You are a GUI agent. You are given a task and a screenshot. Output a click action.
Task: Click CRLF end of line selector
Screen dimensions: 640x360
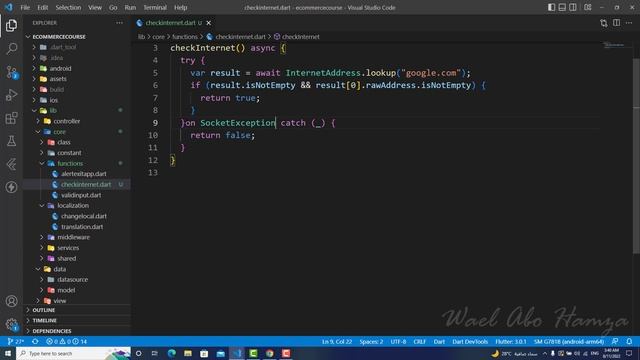(x=419, y=341)
